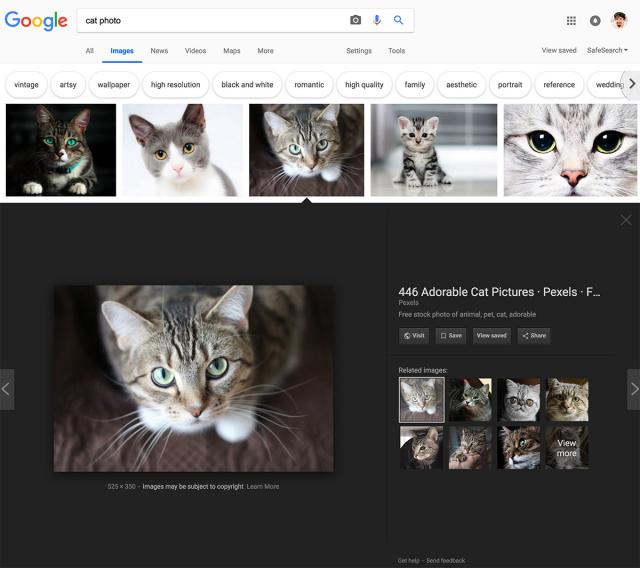The image size is (640, 568).
Task: Open the Google apps grid
Action: point(571,20)
